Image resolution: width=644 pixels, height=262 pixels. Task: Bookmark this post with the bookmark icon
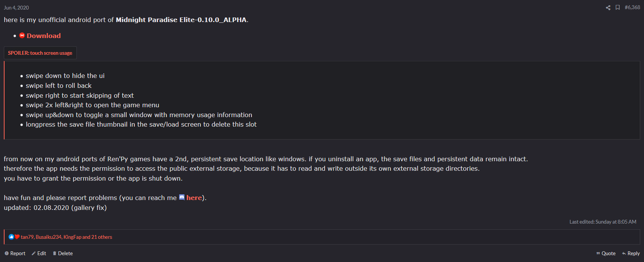click(x=618, y=8)
